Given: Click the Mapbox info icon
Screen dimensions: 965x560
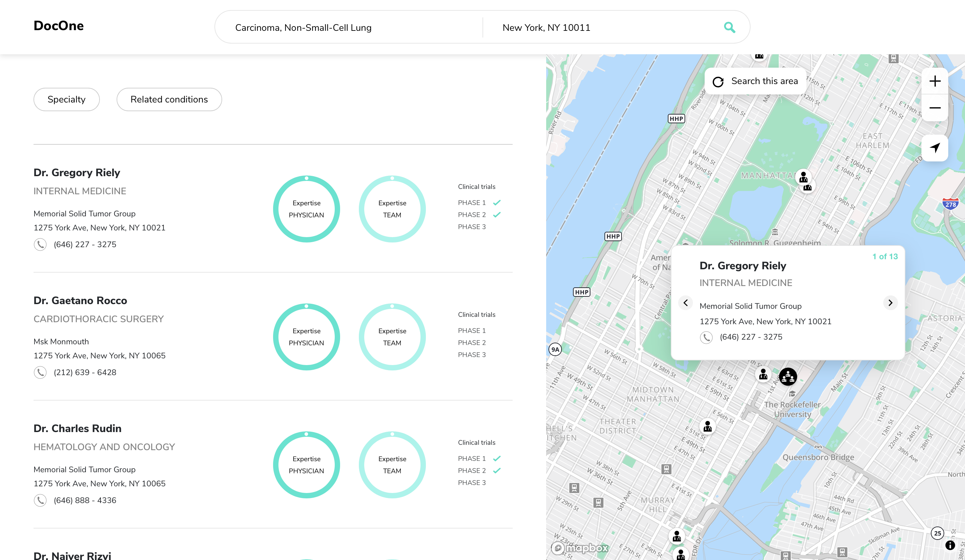Looking at the screenshot, I should [x=950, y=545].
